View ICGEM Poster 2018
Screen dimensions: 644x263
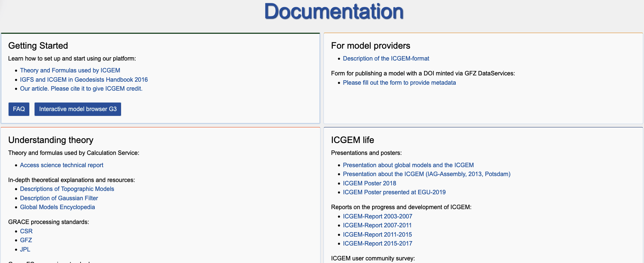coord(369,184)
